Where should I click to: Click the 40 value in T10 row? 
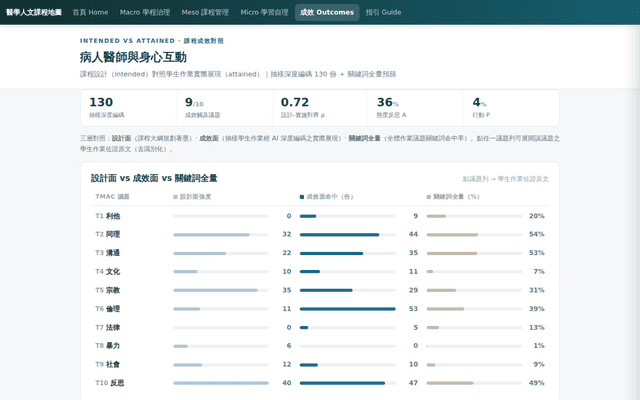287,383
